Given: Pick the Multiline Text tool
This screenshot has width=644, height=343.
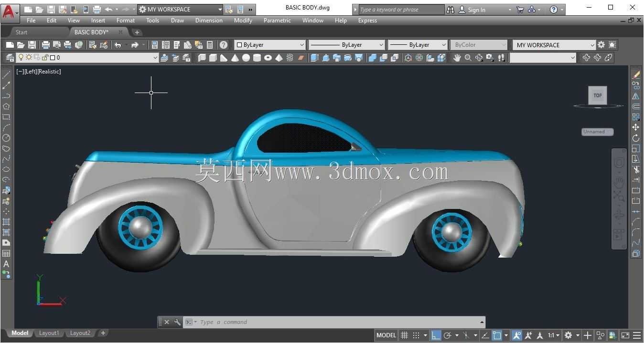Looking at the screenshot, I should pyautogui.click(x=6, y=264).
